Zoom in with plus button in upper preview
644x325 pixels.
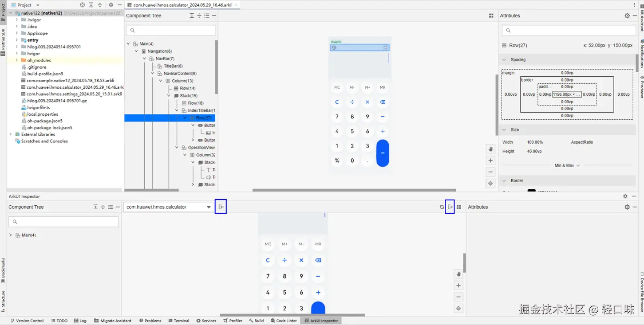tap(490, 161)
